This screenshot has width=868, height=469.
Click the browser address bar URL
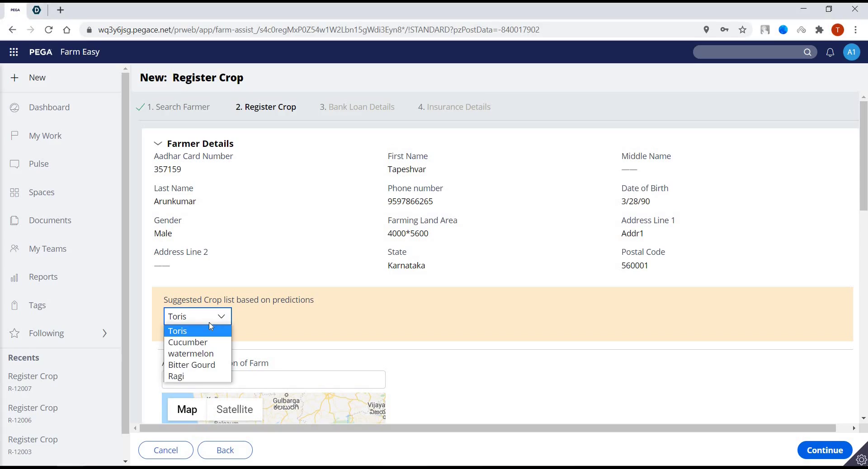tap(319, 30)
